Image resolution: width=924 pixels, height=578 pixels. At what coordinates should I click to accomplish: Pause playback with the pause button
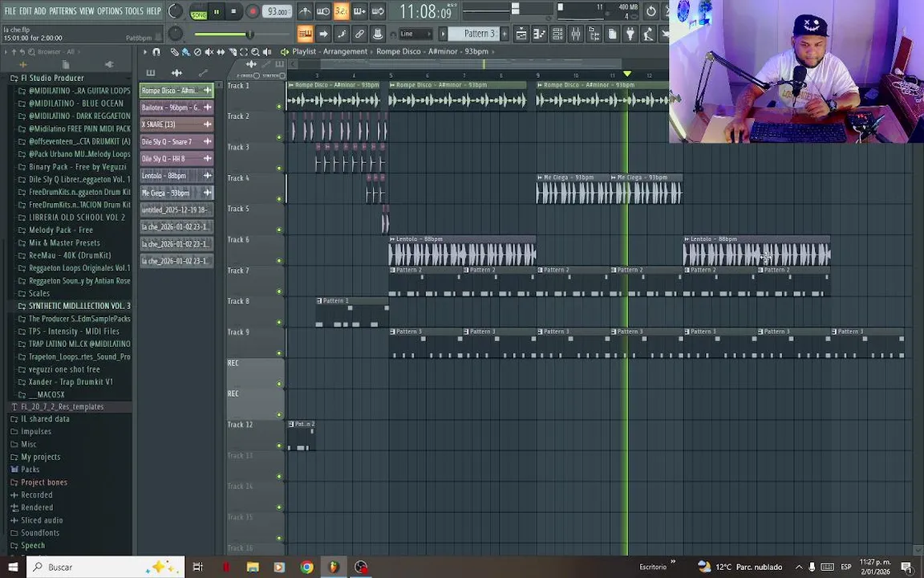tap(217, 11)
